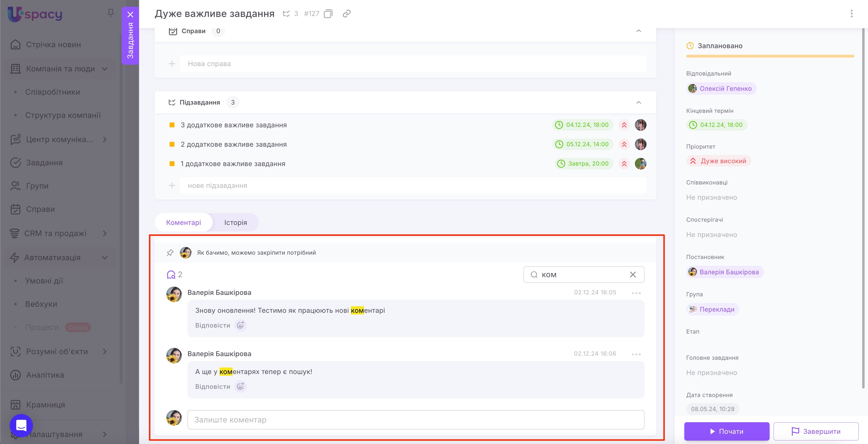Toggle status square of subtask 1
This screenshot has height=444, width=868.
point(172,164)
